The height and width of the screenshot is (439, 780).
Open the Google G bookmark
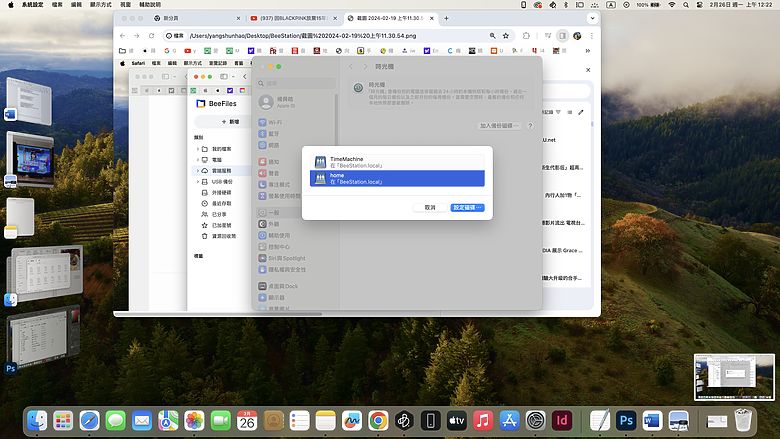[170, 51]
